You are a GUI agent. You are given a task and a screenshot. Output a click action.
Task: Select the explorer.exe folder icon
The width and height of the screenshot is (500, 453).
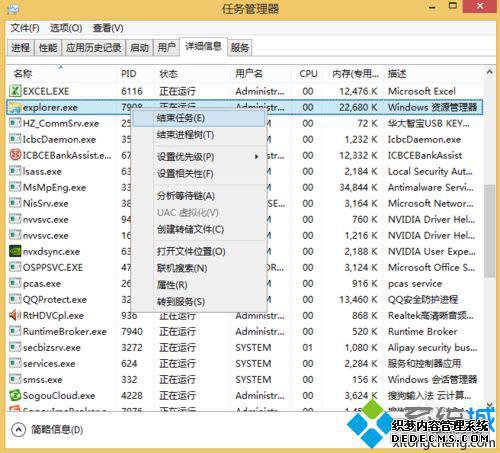tap(15, 107)
